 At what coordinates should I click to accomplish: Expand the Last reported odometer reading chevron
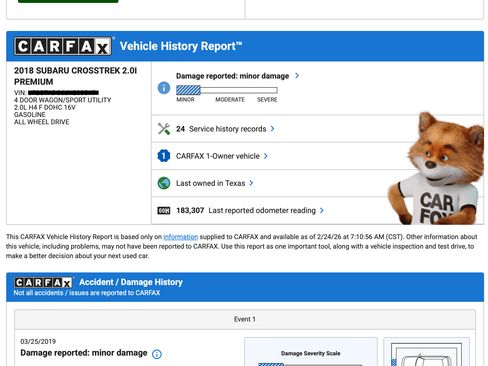322,210
